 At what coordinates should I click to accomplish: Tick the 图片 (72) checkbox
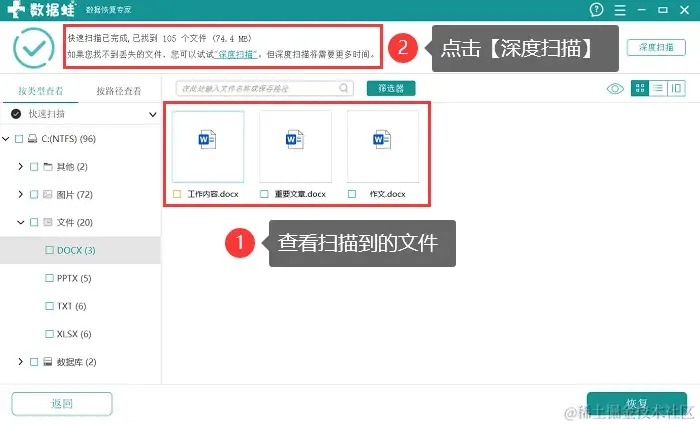click(x=34, y=194)
